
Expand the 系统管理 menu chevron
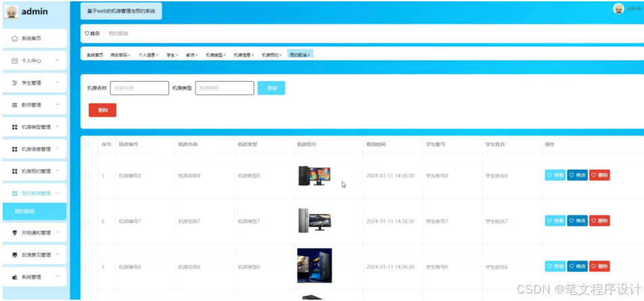point(57,277)
